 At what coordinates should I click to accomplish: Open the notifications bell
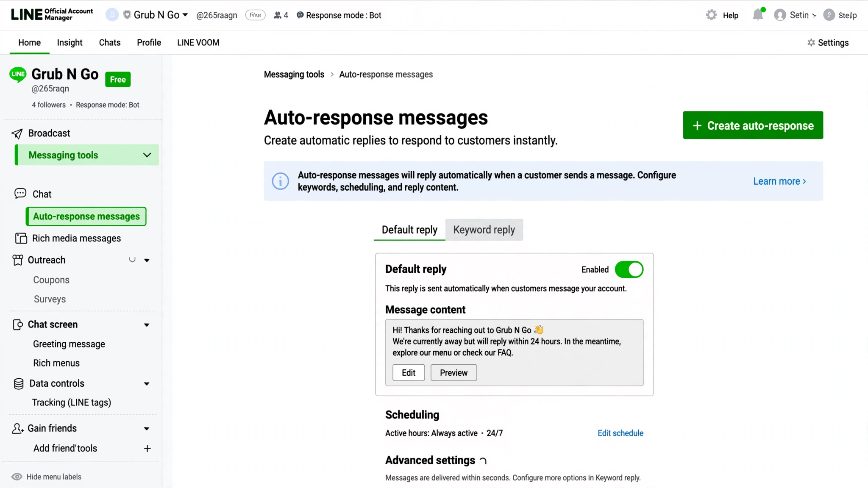758,15
